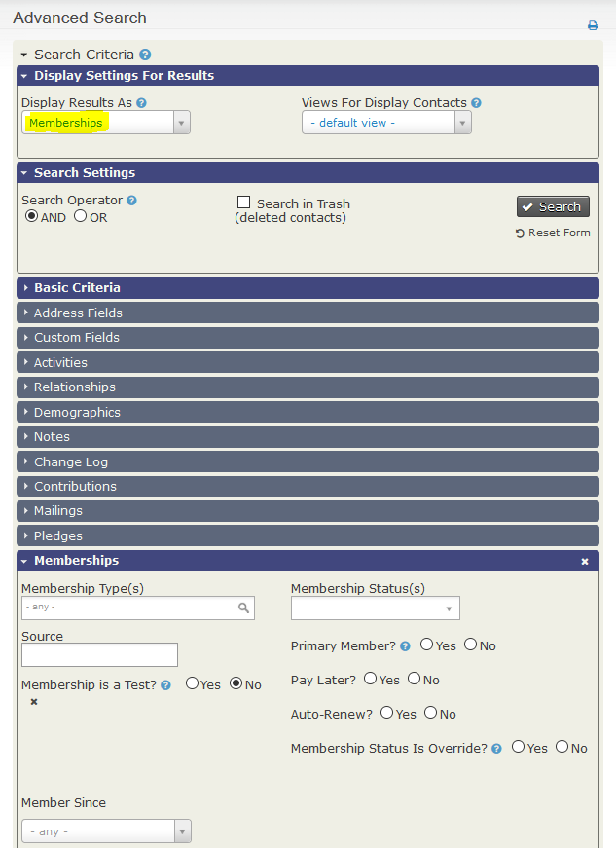Expand the Contributions section
Viewport: 616px width, 848px height.
(75, 487)
